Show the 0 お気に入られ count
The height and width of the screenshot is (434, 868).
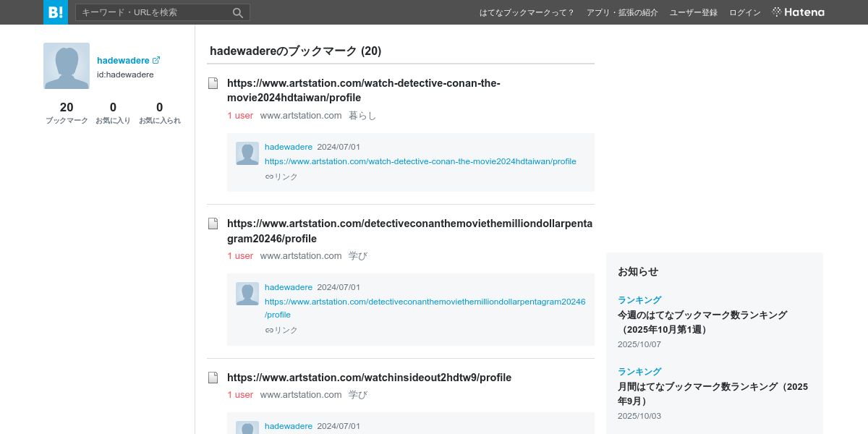tap(160, 113)
